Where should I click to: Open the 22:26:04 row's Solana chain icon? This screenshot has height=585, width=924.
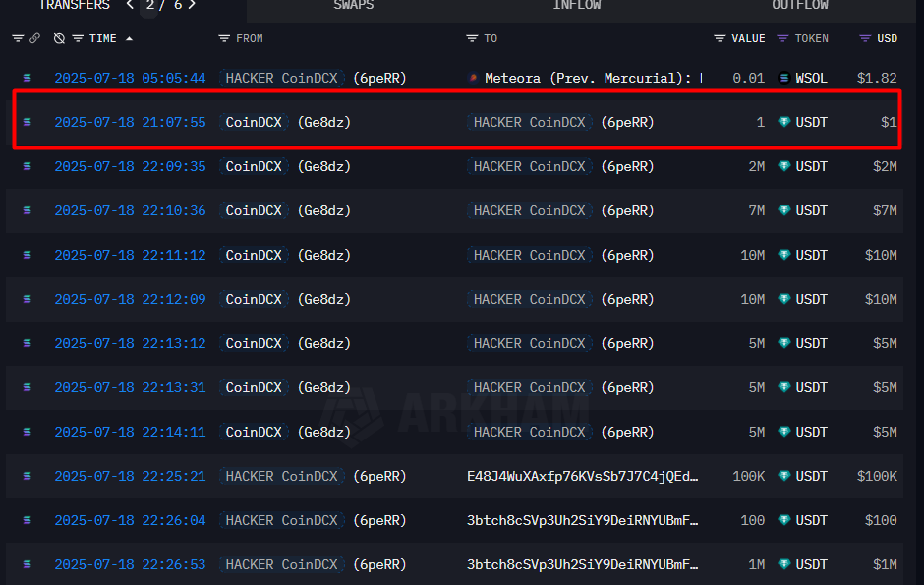point(28,519)
